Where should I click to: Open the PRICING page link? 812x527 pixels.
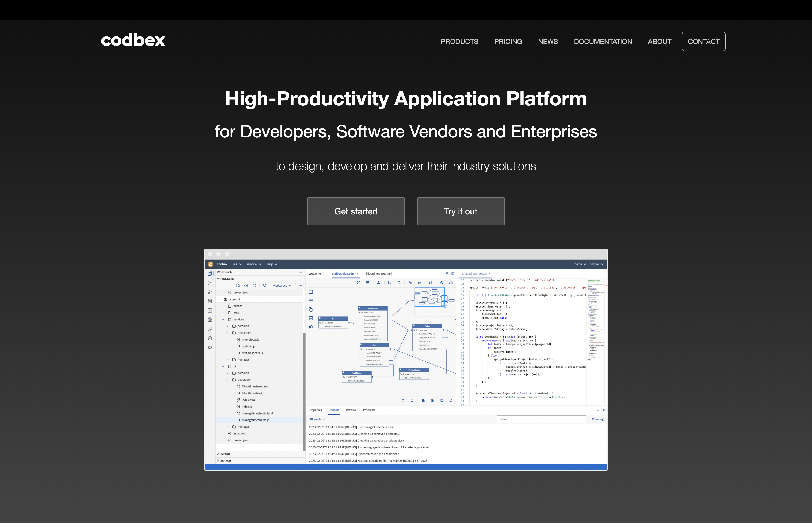coord(508,42)
